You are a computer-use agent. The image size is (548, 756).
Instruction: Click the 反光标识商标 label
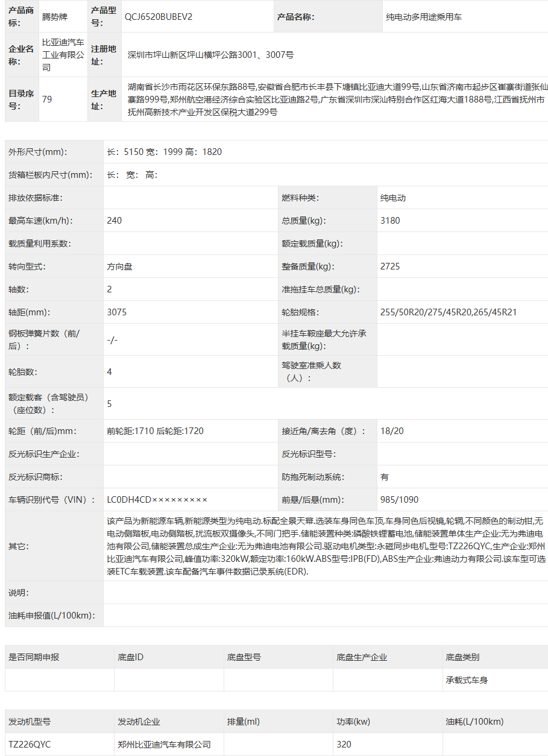[36, 477]
